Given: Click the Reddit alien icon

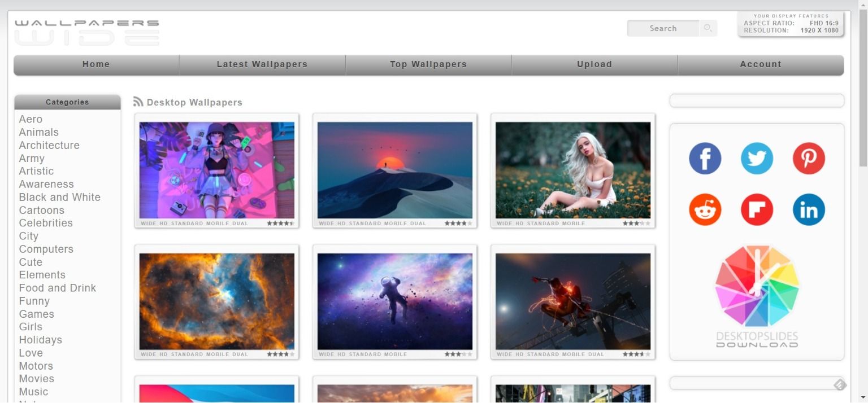Looking at the screenshot, I should click(x=705, y=209).
